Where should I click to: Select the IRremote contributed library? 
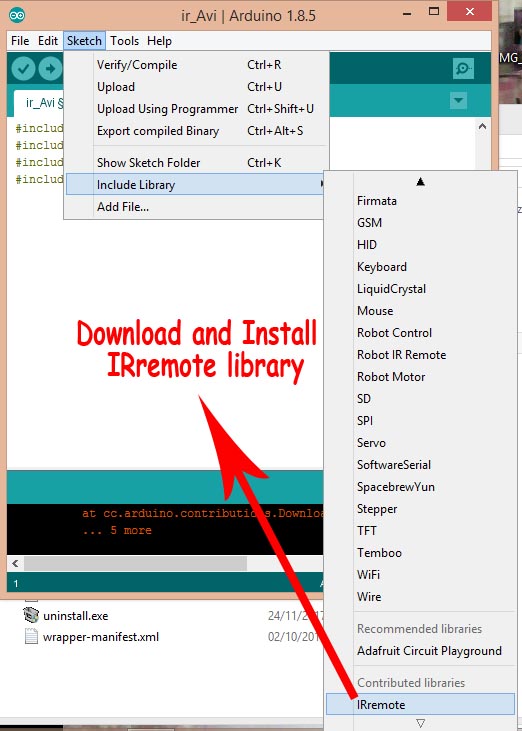(x=420, y=704)
